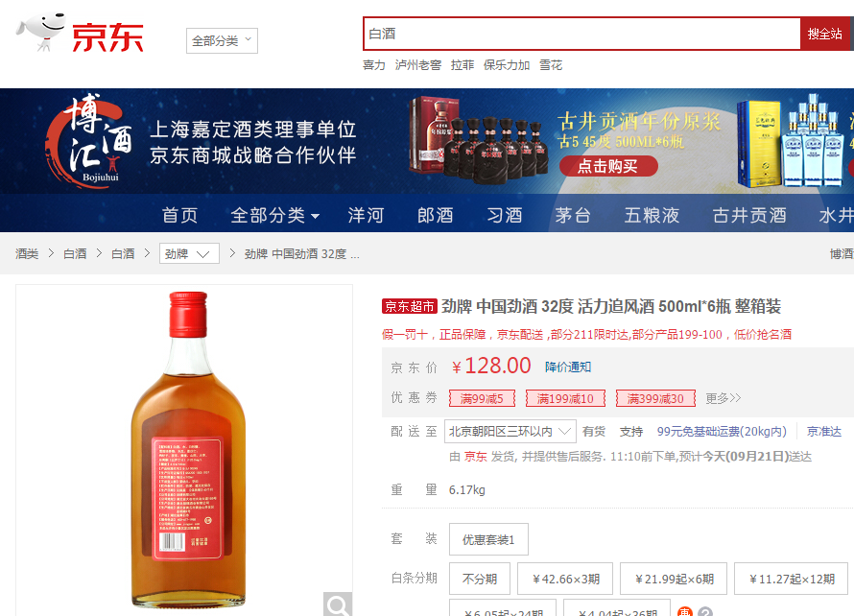Go to store 首页 tab
The width and height of the screenshot is (854, 616).
tap(179, 215)
